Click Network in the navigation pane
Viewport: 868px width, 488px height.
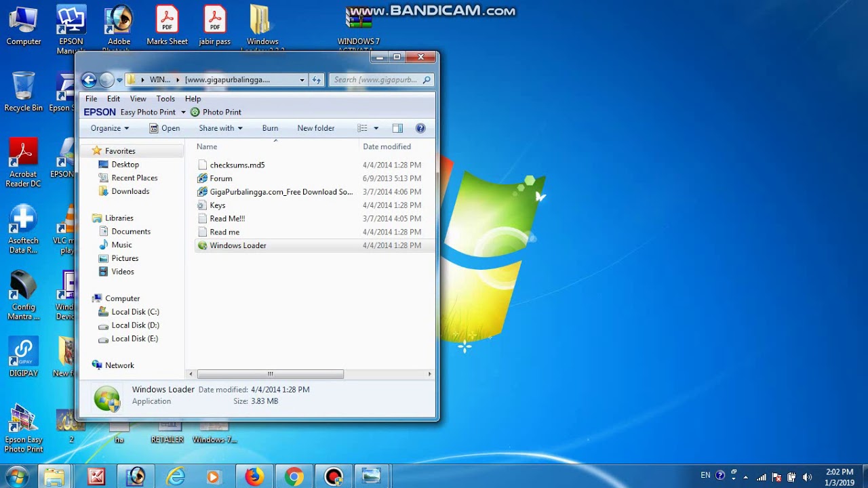click(119, 365)
